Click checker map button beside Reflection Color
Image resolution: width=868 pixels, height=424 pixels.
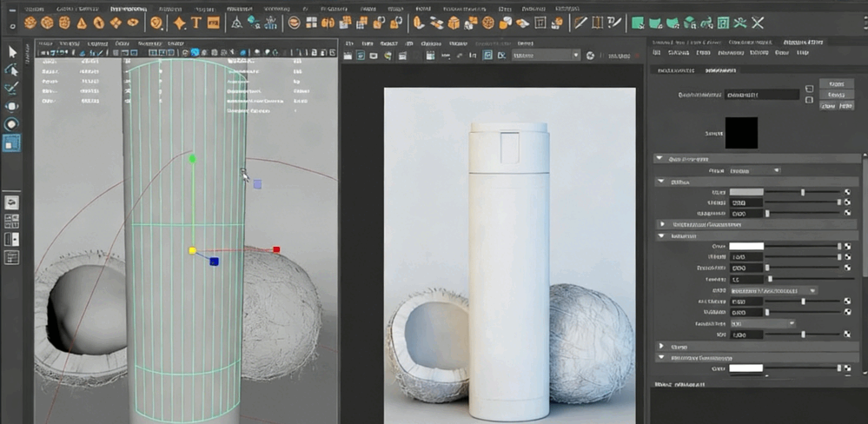point(847,247)
